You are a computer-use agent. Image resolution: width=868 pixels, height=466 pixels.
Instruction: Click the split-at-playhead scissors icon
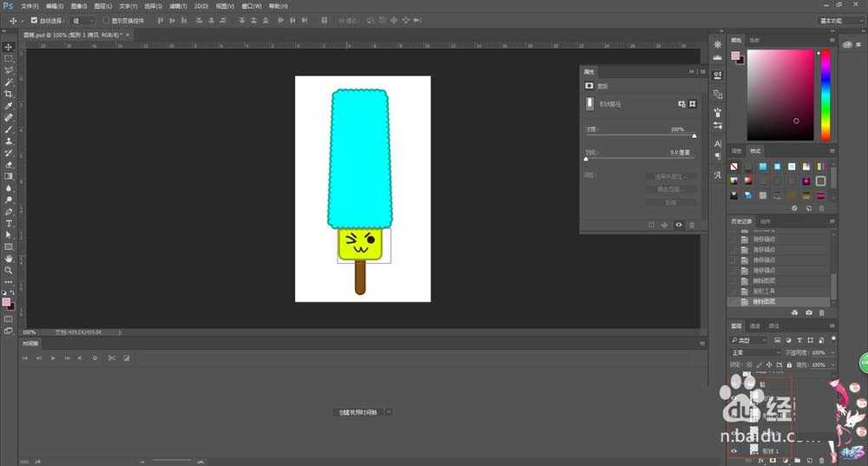coord(111,358)
